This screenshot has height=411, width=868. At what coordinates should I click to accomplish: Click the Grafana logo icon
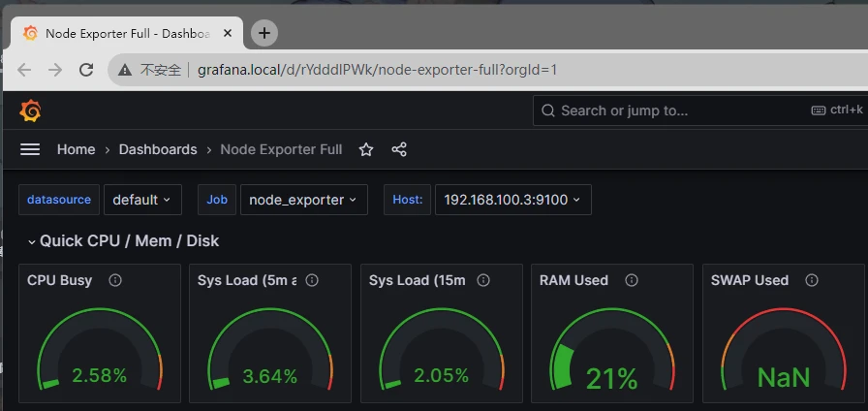(x=30, y=111)
